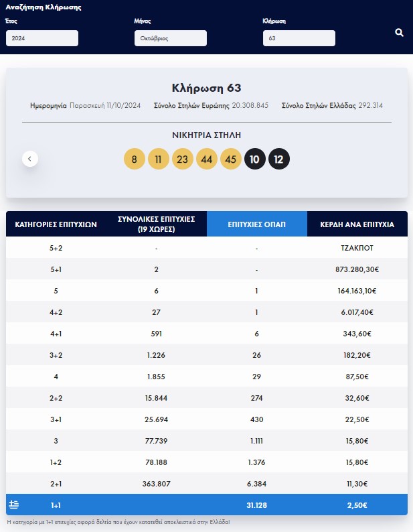
Task: Click black joker ball number 12
Action: pos(278,159)
